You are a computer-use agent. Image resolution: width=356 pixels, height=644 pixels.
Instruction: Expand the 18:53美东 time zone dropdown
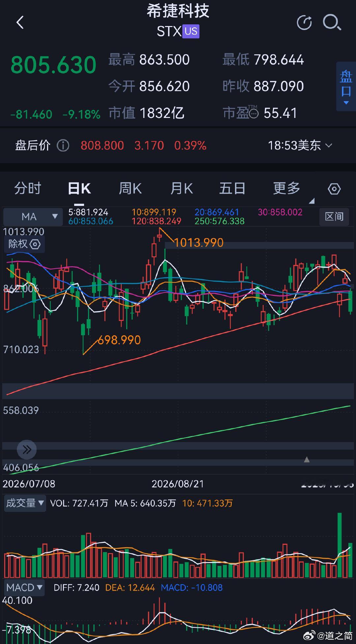(300, 145)
